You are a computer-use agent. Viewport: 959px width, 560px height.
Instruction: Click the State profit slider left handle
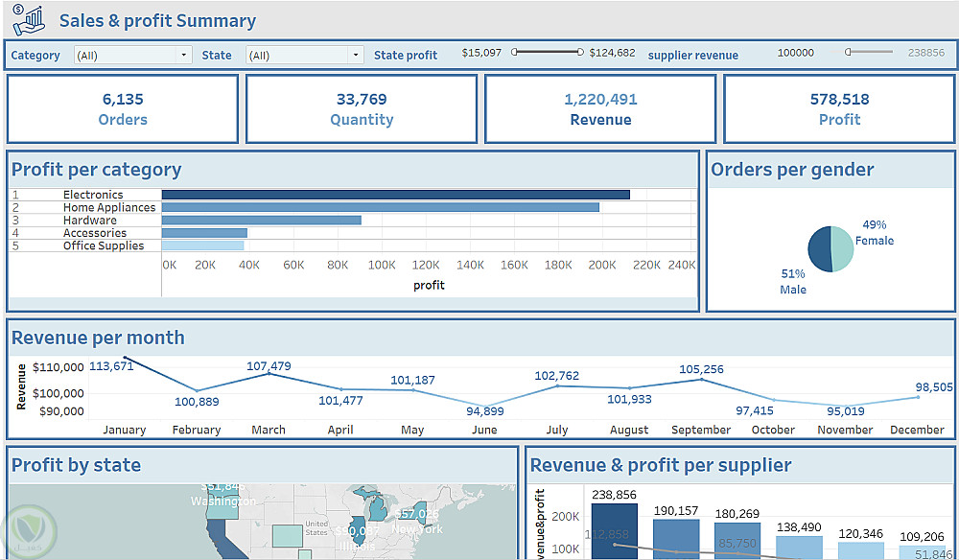[515, 52]
